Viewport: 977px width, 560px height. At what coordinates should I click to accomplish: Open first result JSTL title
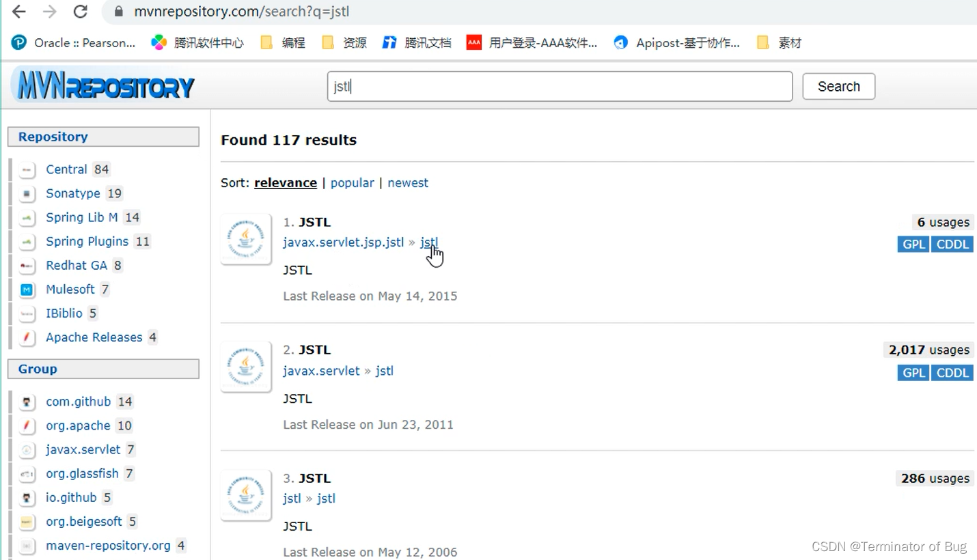pos(314,222)
